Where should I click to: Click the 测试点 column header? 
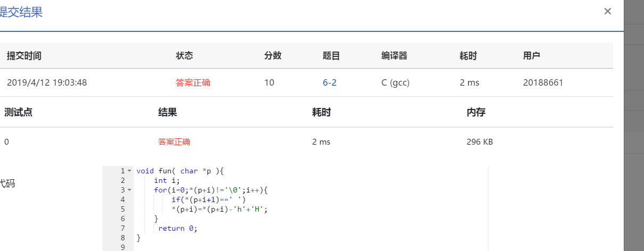pos(18,112)
